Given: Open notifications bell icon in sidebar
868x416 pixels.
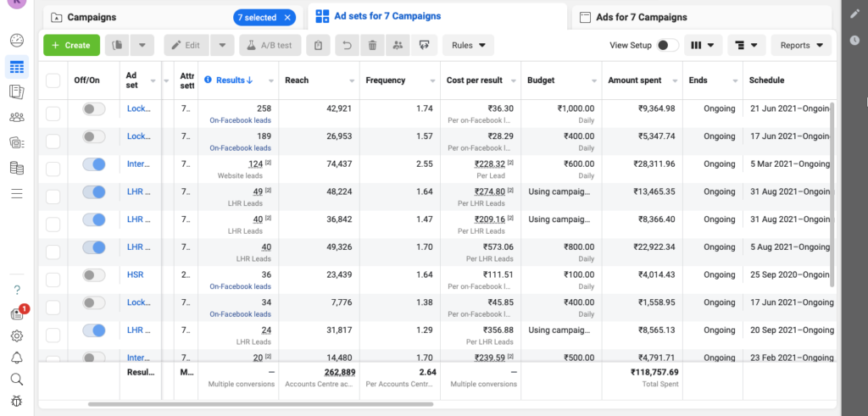Looking at the screenshot, I should 17,358.
